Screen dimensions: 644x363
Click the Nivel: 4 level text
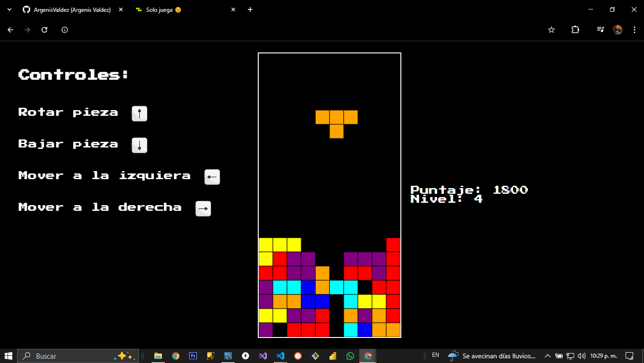tap(447, 199)
